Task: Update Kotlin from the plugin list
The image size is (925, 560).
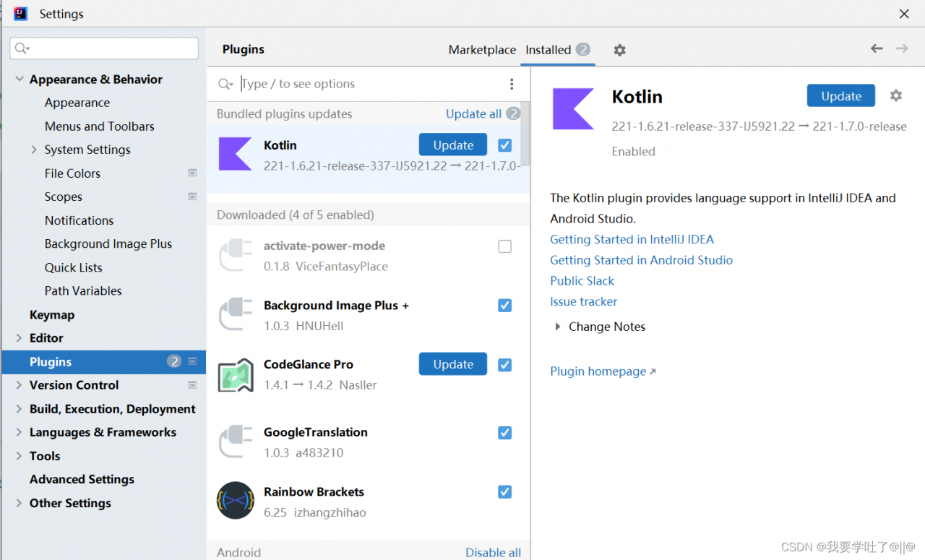Action: 453,145
